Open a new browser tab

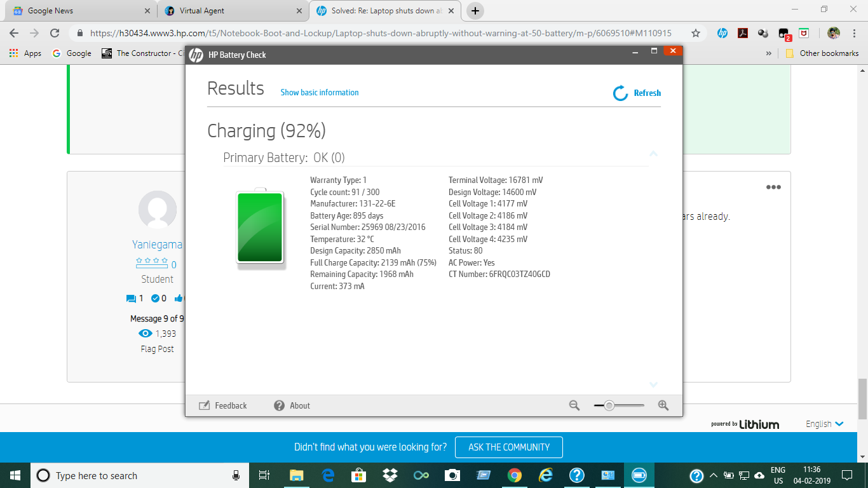(x=475, y=11)
